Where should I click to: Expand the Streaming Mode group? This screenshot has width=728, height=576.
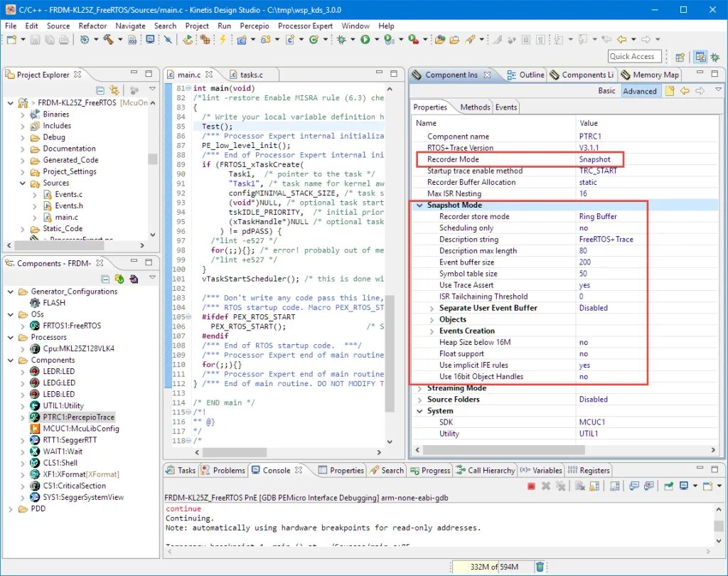click(419, 388)
